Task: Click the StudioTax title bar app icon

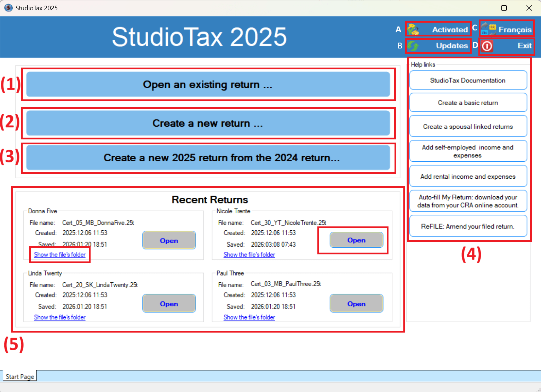Action: (x=8, y=8)
